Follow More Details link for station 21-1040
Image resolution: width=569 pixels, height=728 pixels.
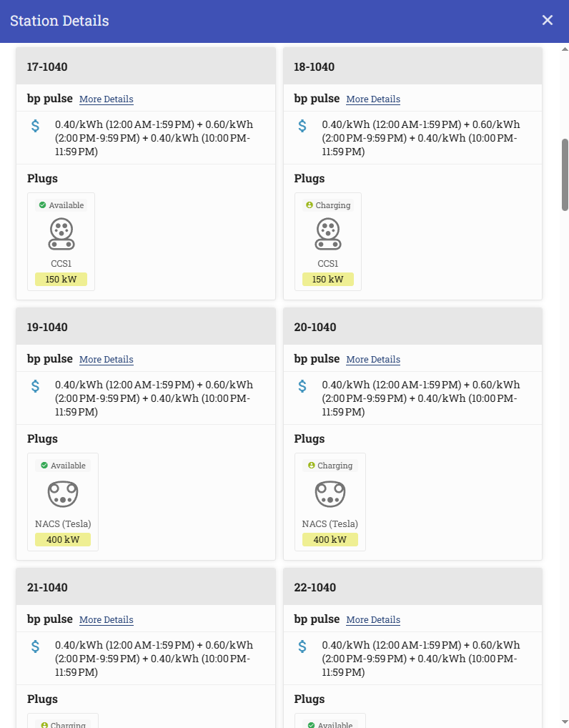coord(106,620)
